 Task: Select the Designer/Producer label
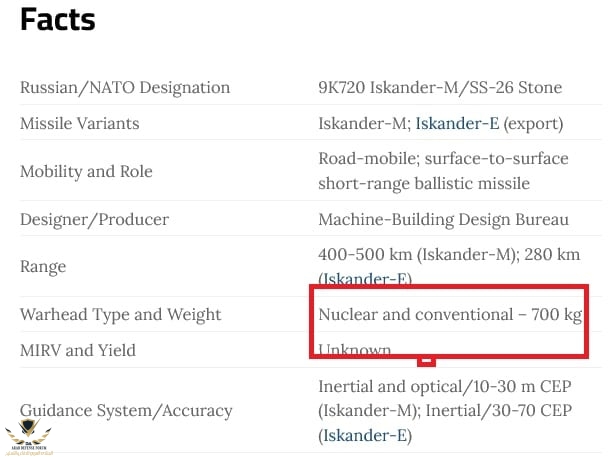(95, 219)
